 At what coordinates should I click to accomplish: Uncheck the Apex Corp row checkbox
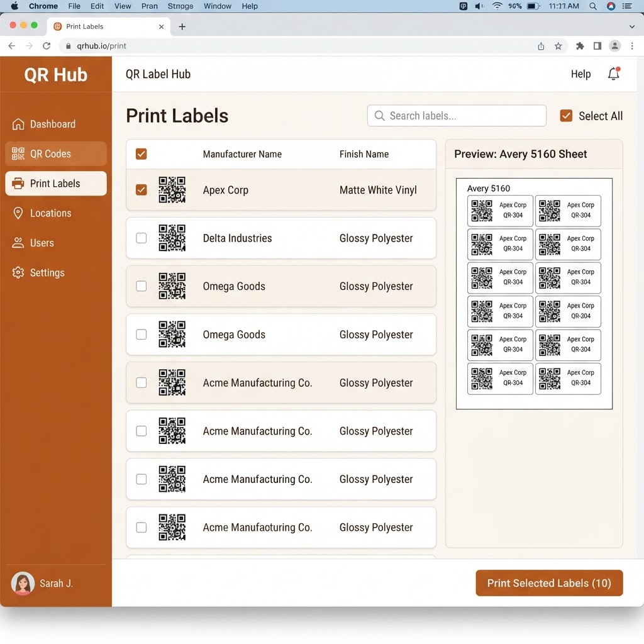pyautogui.click(x=142, y=190)
